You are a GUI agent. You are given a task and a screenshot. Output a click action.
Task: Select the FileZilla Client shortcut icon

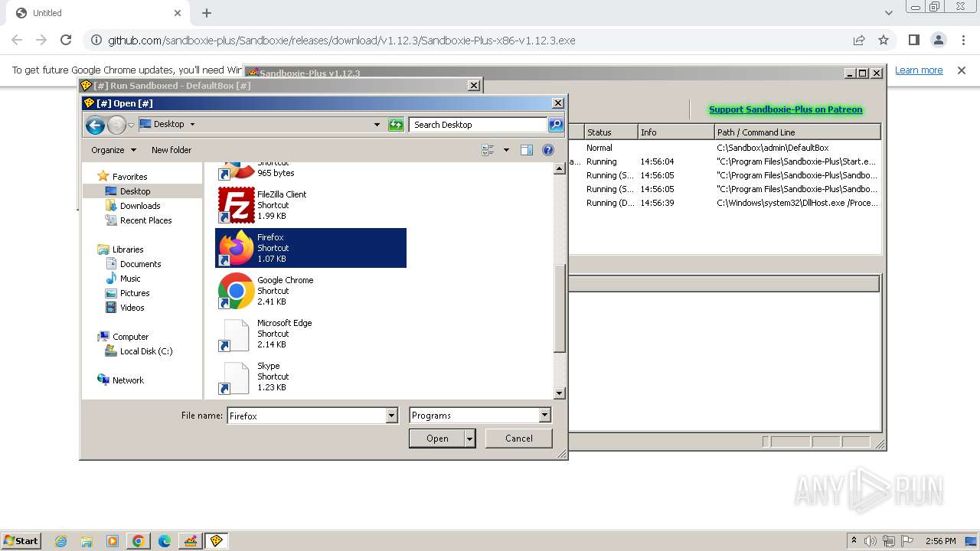(236, 205)
